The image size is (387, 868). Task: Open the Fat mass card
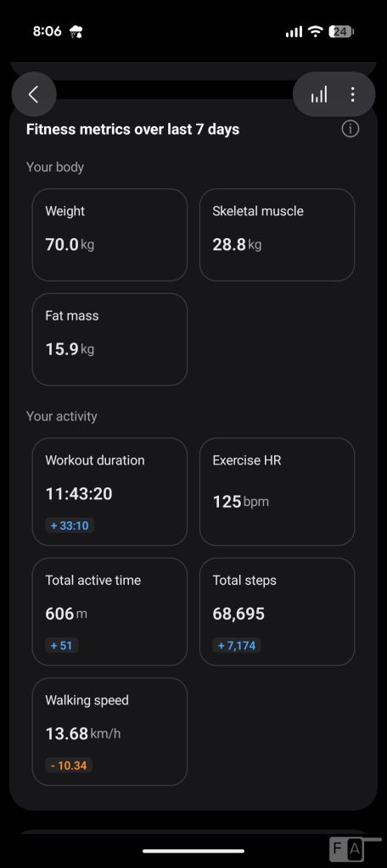coord(109,339)
